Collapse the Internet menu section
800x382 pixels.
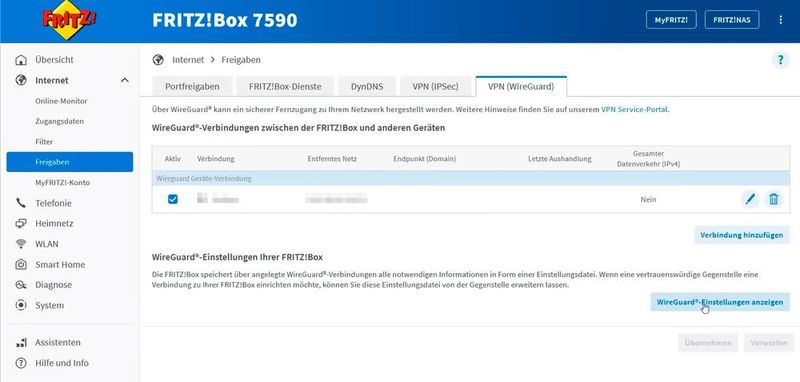pos(124,80)
